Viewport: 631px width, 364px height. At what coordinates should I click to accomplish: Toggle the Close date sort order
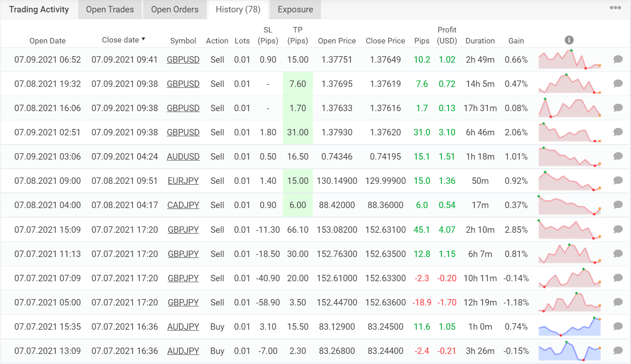(123, 40)
